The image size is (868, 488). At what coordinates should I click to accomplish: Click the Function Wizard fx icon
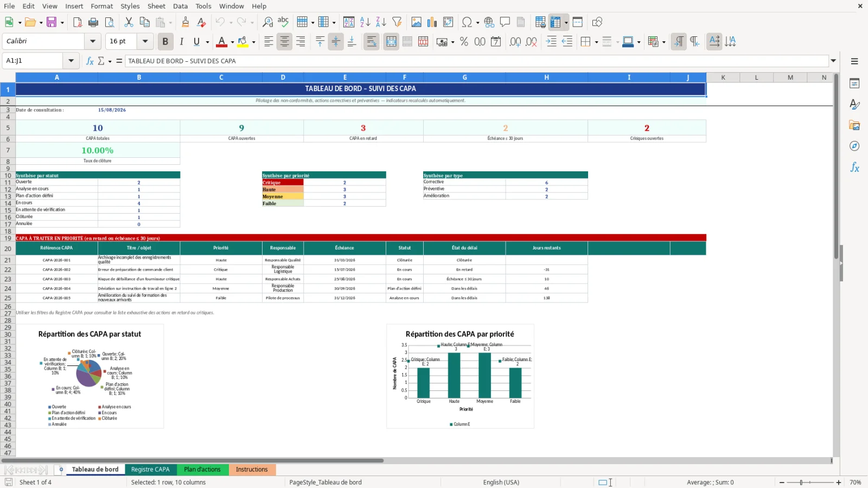coord(90,61)
